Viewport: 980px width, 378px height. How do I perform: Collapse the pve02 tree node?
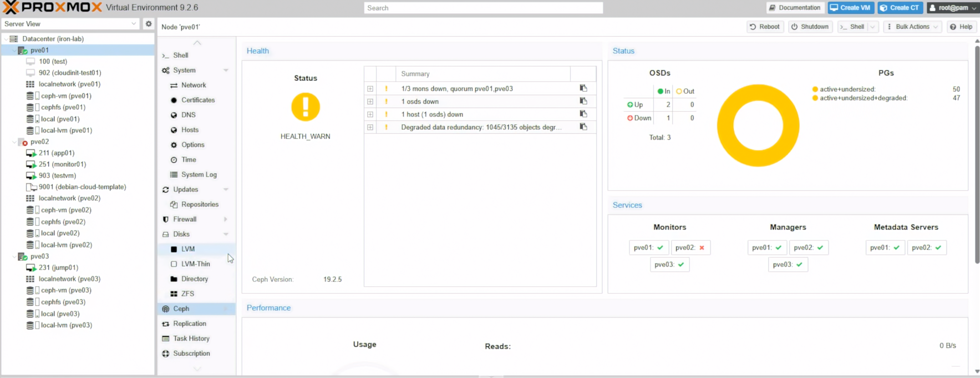point(14,142)
